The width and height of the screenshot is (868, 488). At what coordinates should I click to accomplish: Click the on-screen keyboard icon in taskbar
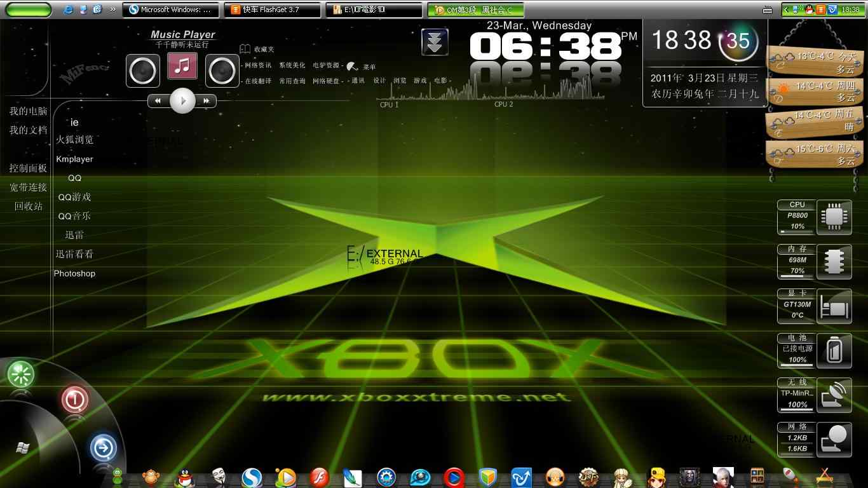pos(768,10)
